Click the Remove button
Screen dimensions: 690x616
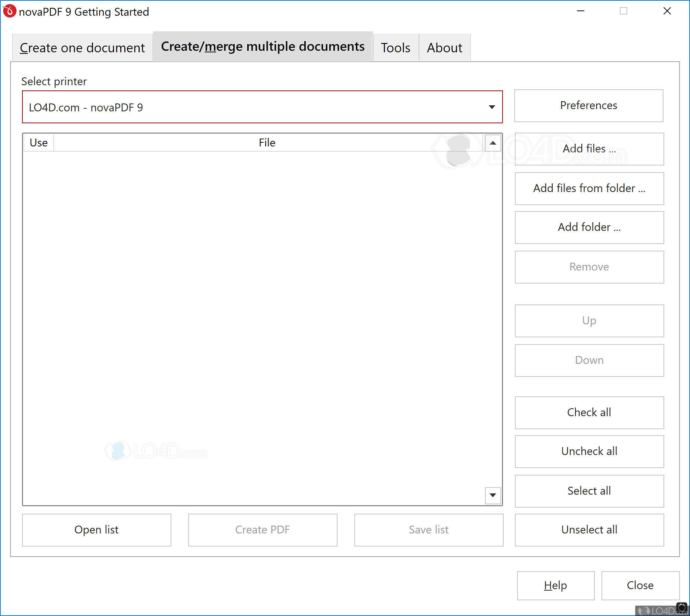(590, 267)
